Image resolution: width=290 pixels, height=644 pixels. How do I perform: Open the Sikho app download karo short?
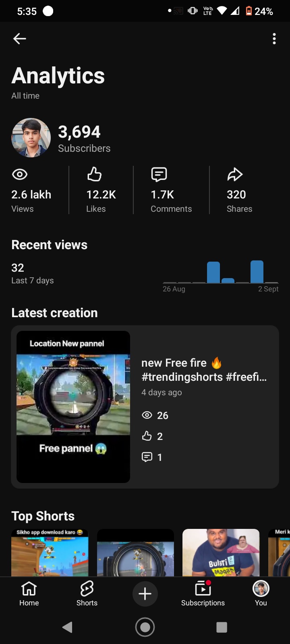[x=50, y=553]
